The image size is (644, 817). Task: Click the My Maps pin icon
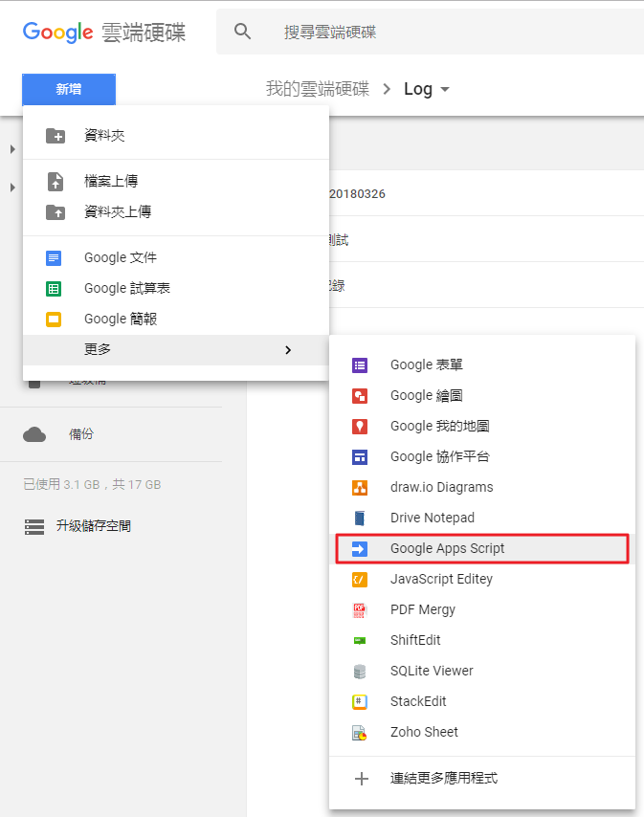click(x=360, y=427)
